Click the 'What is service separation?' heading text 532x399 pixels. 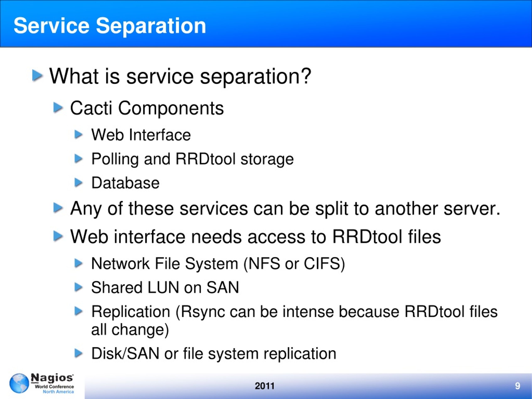pos(180,76)
